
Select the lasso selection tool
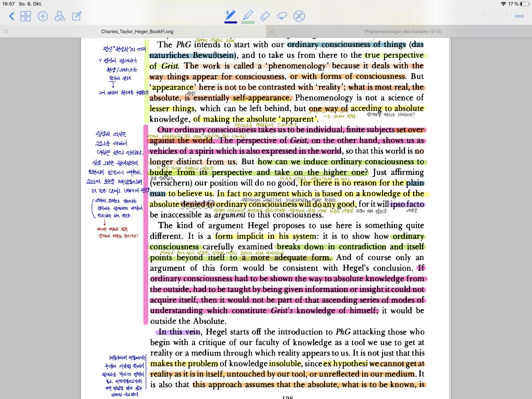[x=282, y=16]
